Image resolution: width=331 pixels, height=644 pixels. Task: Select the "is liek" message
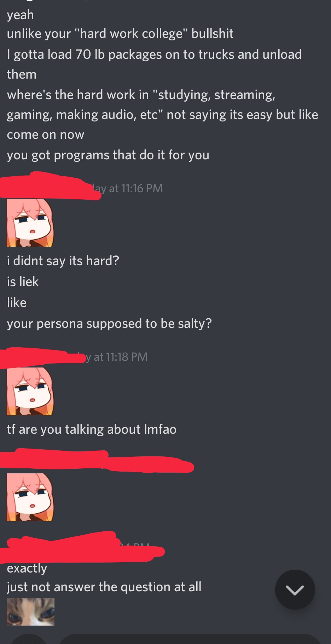click(23, 282)
